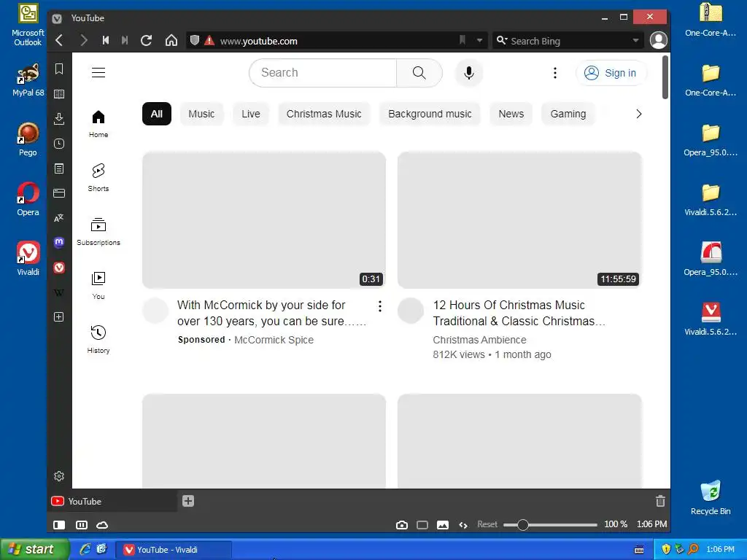Viewport: 747px width, 560px height.
Task: Go forward to the next page
Action: pos(83,41)
